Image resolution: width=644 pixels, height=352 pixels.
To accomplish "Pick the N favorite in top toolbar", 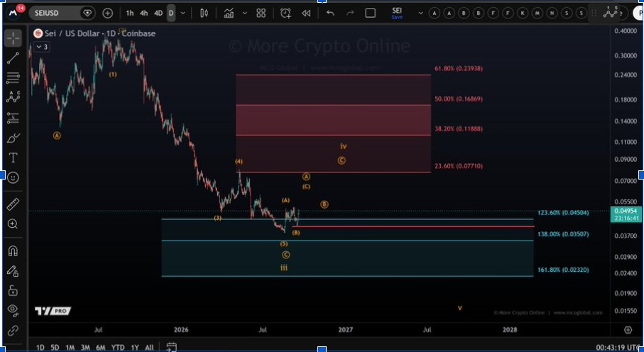I will 552,13.
